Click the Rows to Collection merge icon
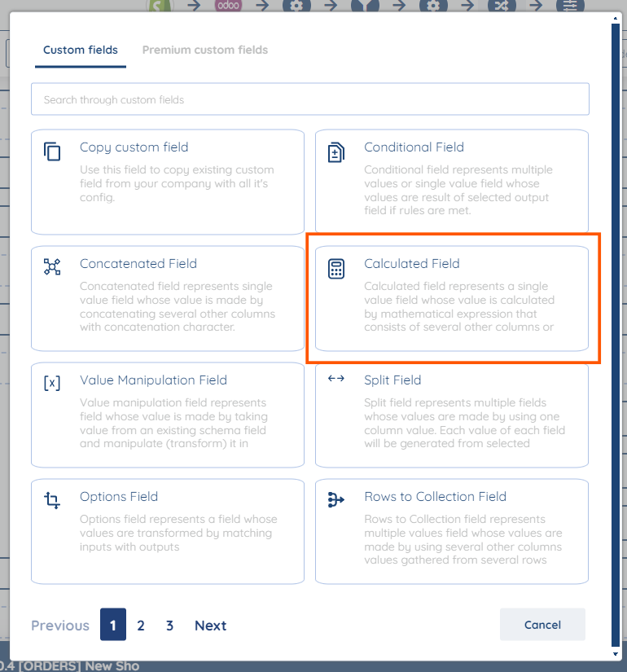The height and width of the screenshot is (672, 627). pyautogui.click(x=336, y=499)
